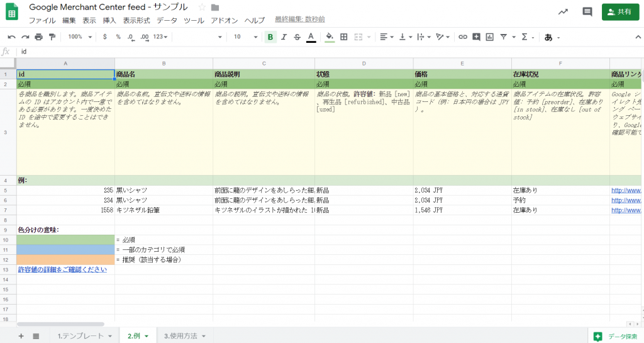The image size is (644, 343).
Task: Click the insert comment icon
Action: point(477,37)
